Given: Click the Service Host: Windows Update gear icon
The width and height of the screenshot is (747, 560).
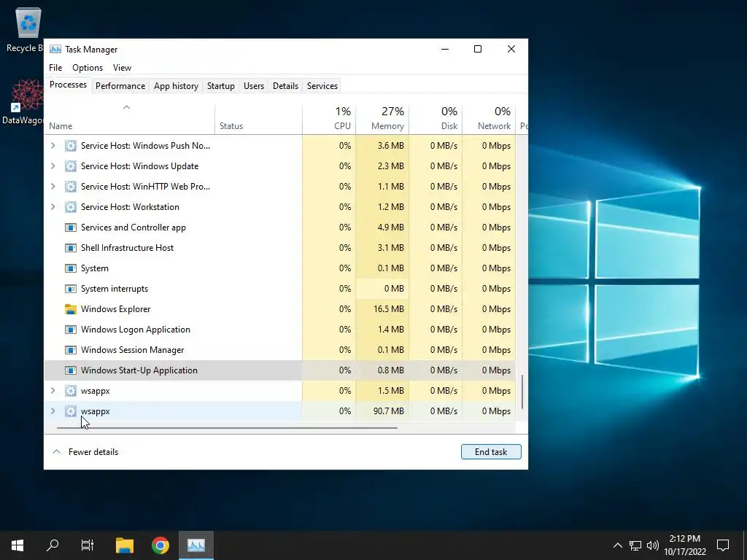Looking at the screenshot, I should (x=71, y=166).
